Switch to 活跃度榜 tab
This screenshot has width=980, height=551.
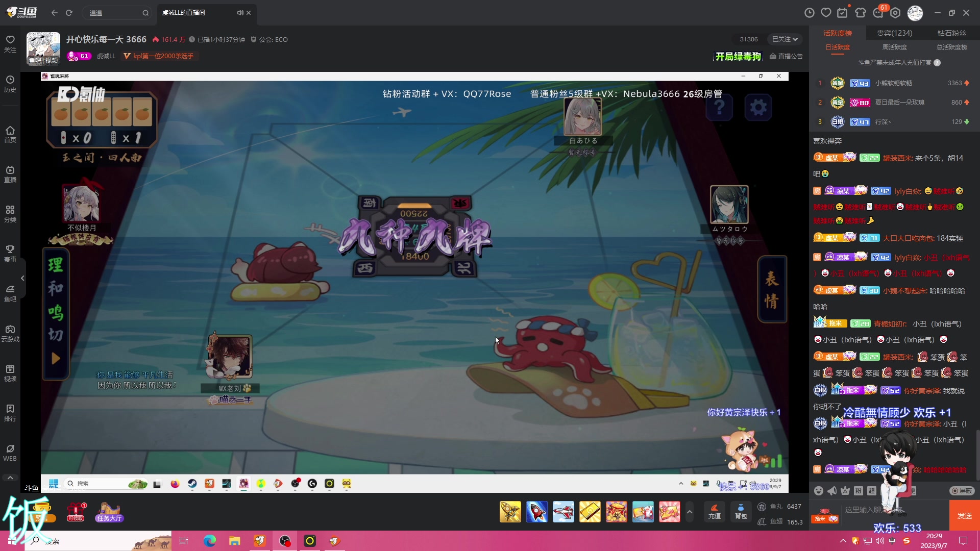pos(838,33)
